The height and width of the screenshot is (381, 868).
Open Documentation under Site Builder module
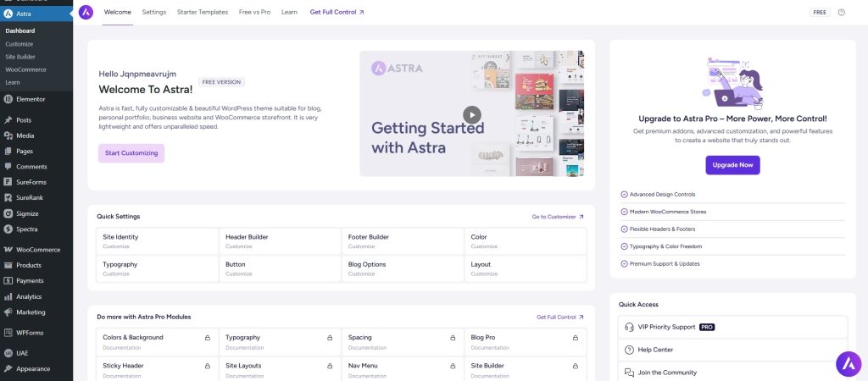coord(490,376)
